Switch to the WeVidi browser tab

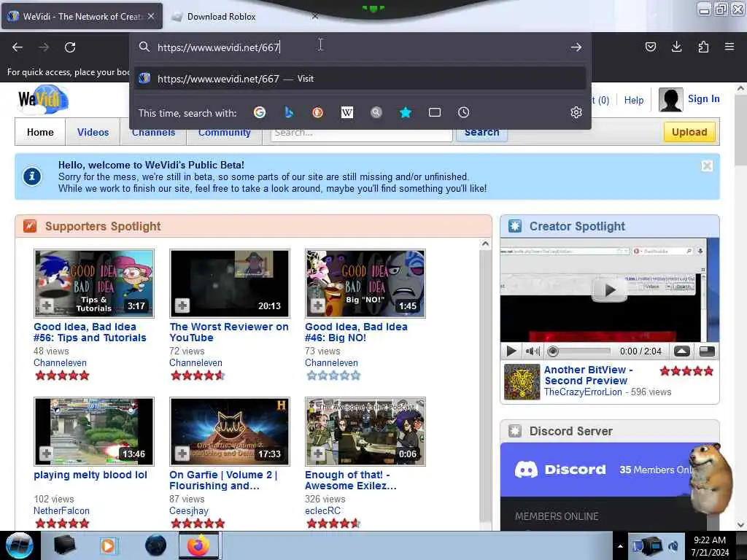tap(82, 16)
